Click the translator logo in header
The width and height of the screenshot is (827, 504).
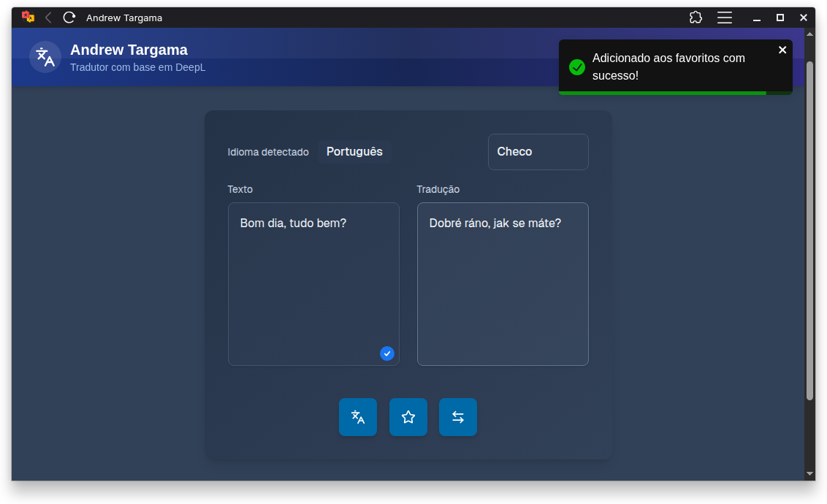pyautogui.click(x=45, y=57)
